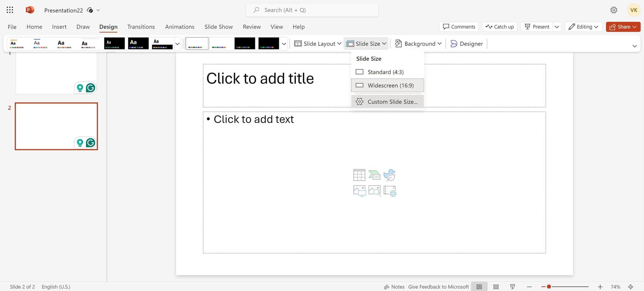Open Custom Slide Size dialog
Image resolution: width=644 pixels, height=291 pixels.
click(x=392, y=101)
